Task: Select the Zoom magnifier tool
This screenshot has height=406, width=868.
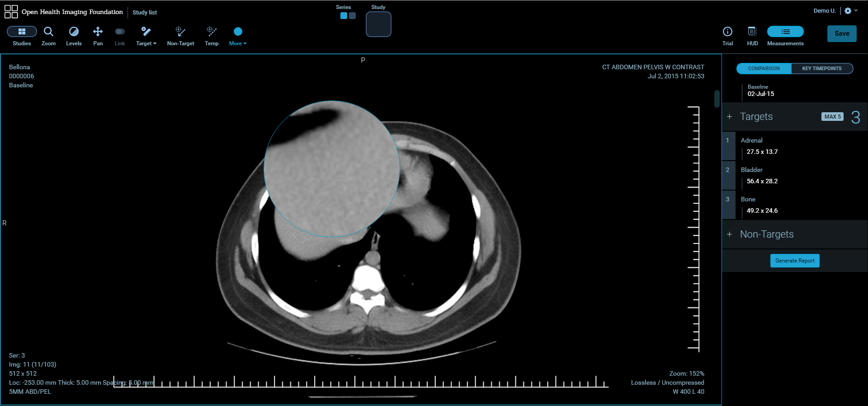Action: click(x=48, y=36)
